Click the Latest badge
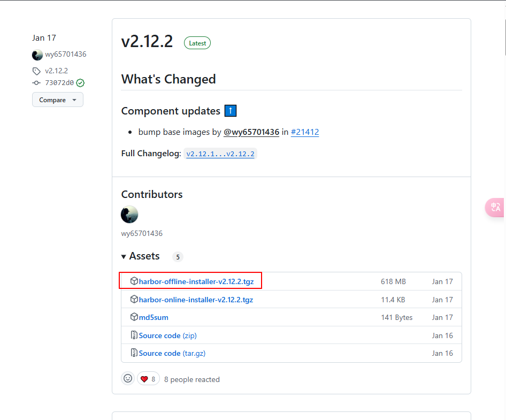Viewport: 506px width, 420px height. point(197,43)
